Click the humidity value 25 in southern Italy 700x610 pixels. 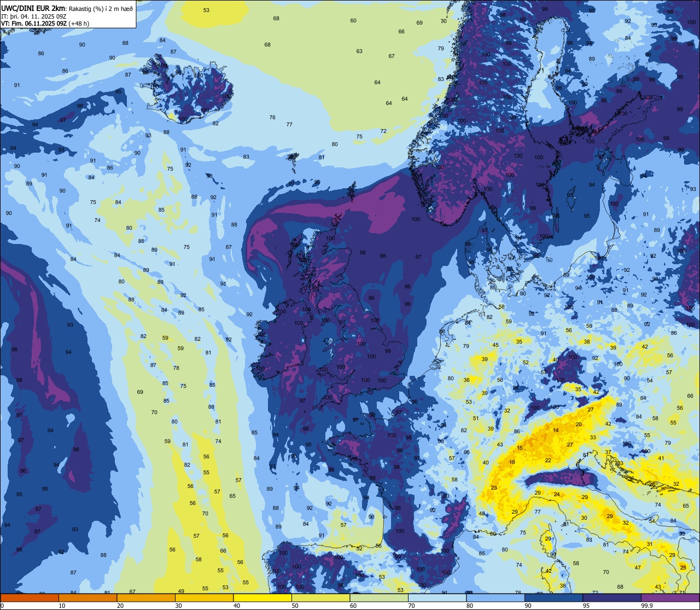[x=683, y=568]
